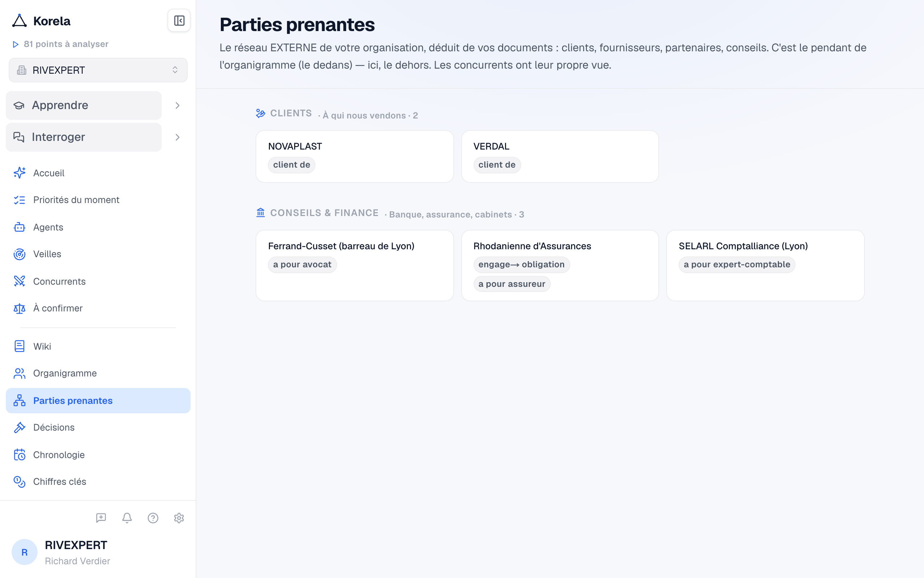Click the Veilles radar icon
This screenshot has height=578, width=924.
(19, 254)
